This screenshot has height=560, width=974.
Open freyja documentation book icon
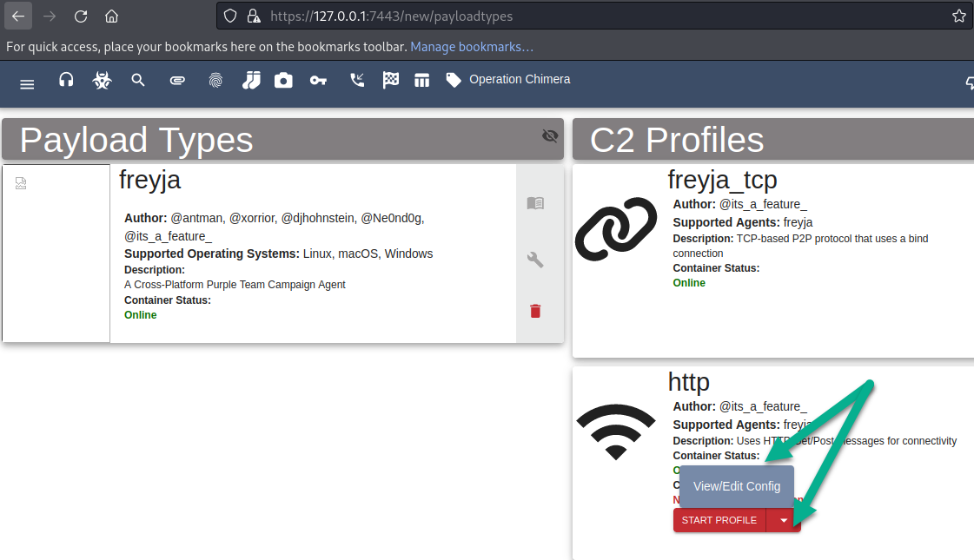[535, 203]
